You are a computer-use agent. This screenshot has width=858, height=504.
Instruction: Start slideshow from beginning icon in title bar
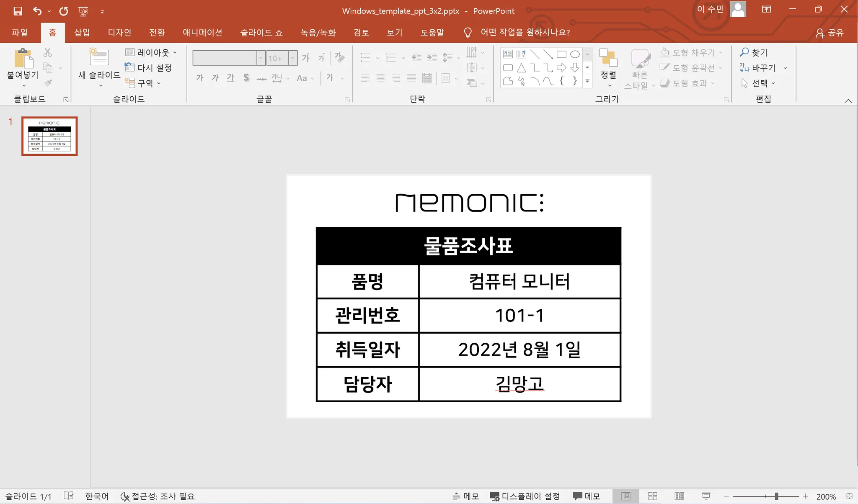coord(83,11)
